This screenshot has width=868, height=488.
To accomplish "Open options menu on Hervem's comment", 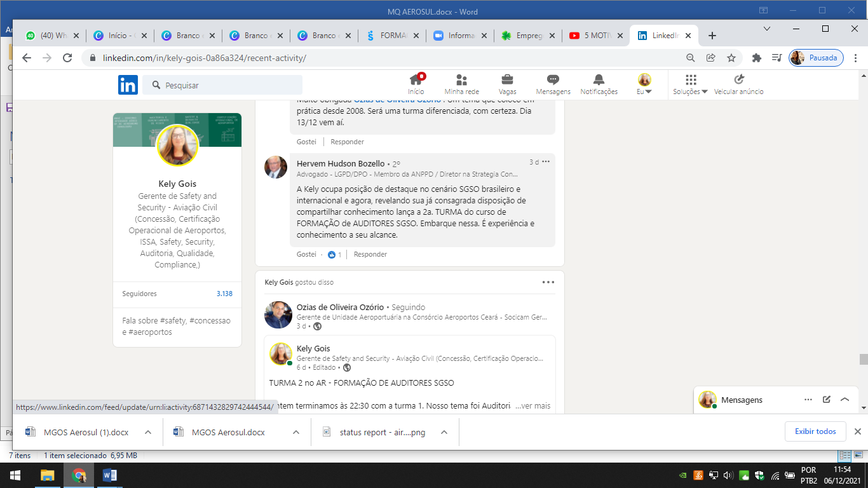I will click(546, 162).
